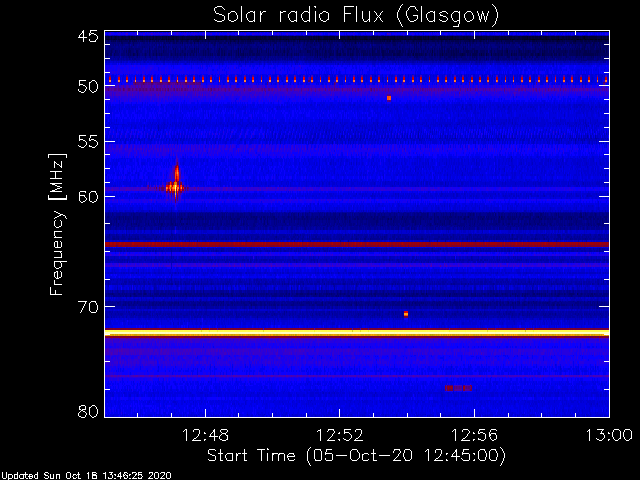Screen dimensions: 640x480
Task: Click the 12:48 time tick label
Action: 205,435
